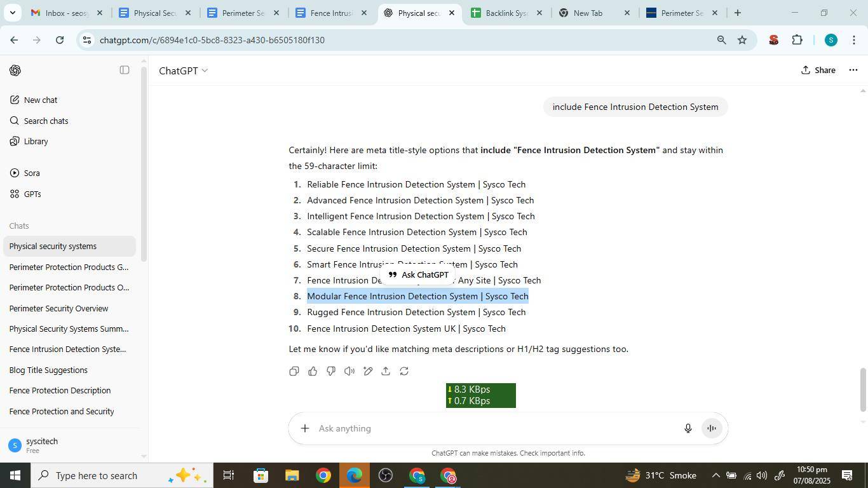Click the Search chats magnifier icon
Screen dimensions: 868x488
pyautogui.click(x=14, y=121)
